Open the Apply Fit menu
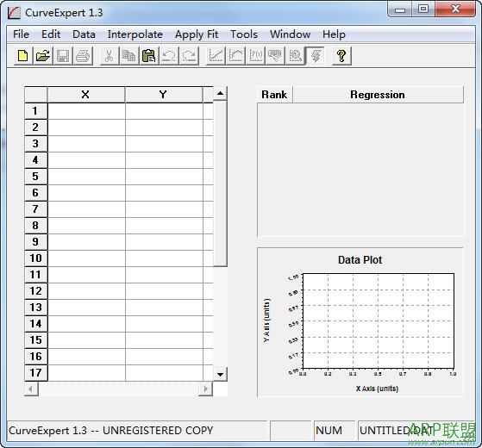 coord(197,34)
